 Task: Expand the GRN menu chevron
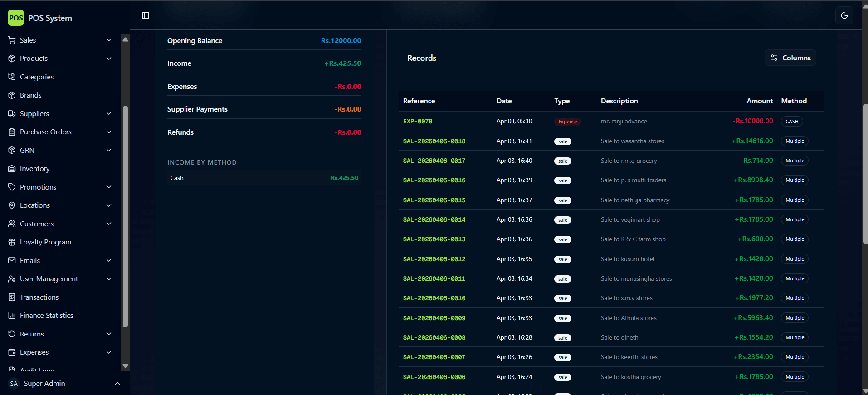[109, 150]
